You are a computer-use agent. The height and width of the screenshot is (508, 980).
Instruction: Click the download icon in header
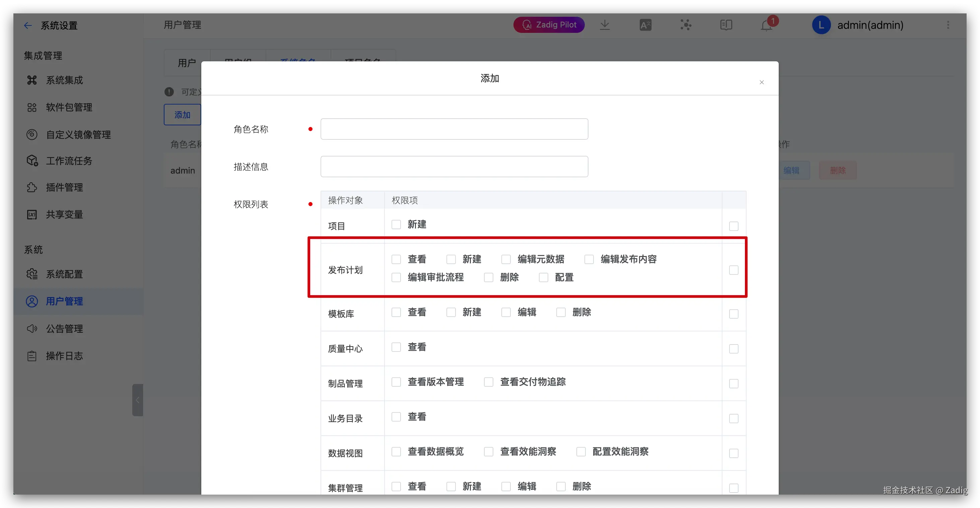(605, 25)
